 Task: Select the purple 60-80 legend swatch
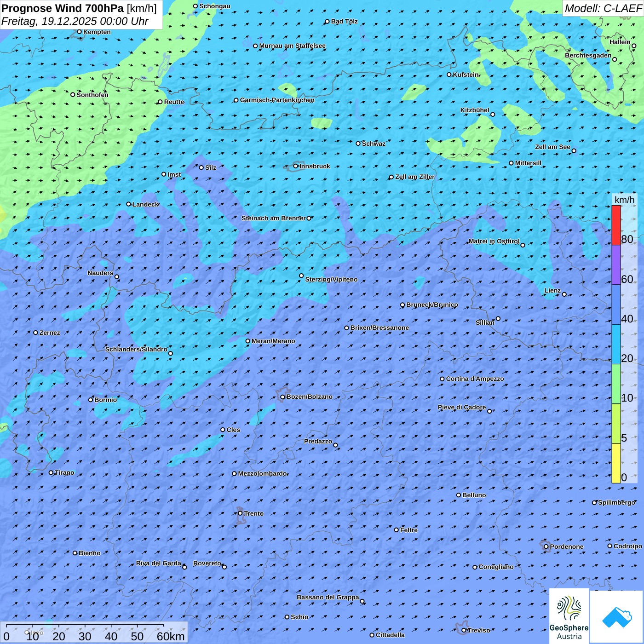point(616,264)
